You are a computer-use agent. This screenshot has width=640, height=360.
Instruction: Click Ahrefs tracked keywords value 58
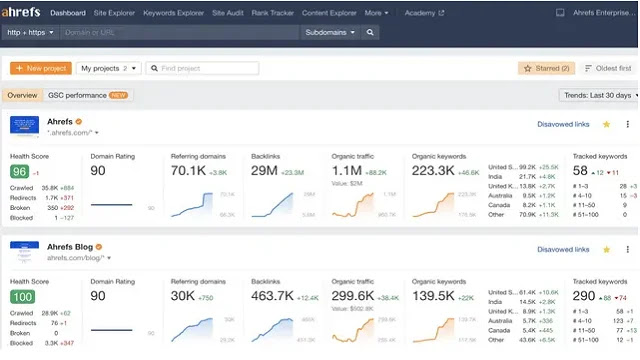[580, 171]
